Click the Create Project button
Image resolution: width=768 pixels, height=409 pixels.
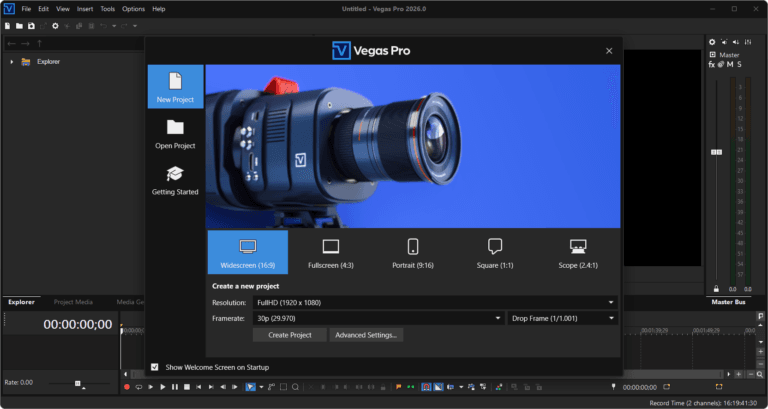coord(289,335)
